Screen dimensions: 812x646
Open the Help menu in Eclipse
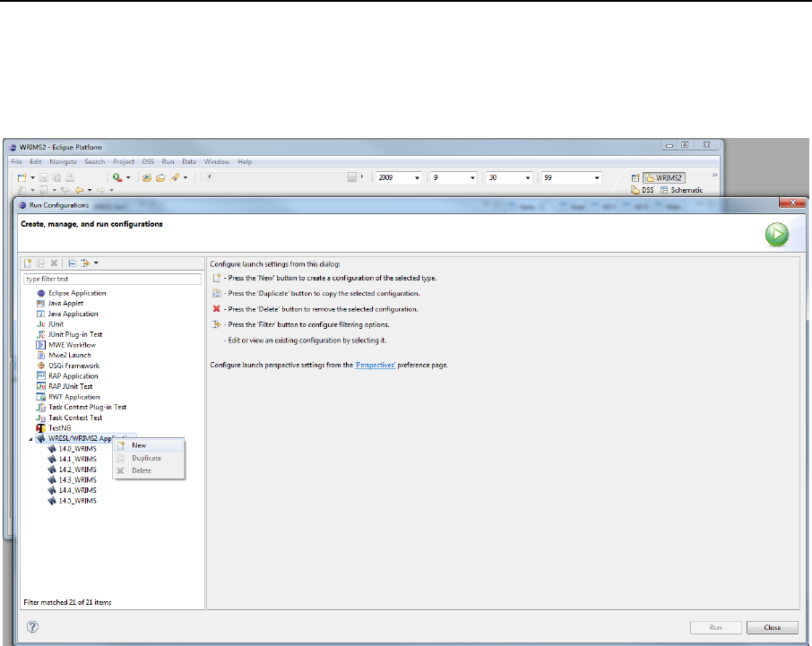click(x=245, y=161)
